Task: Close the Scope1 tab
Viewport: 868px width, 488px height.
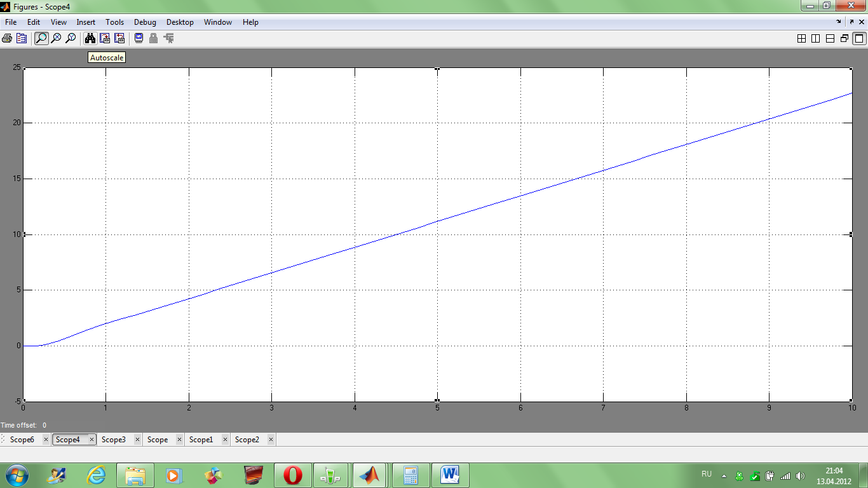Action: [226, 440]
